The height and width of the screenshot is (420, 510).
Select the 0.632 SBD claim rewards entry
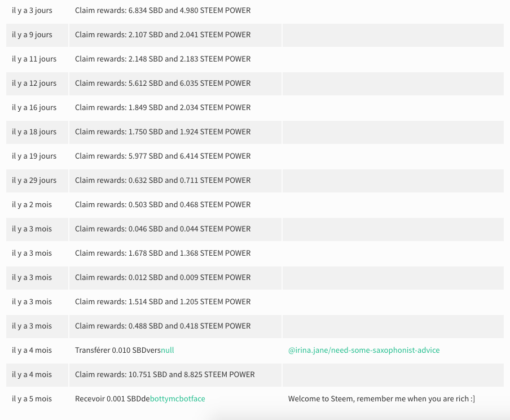[162, 181]
